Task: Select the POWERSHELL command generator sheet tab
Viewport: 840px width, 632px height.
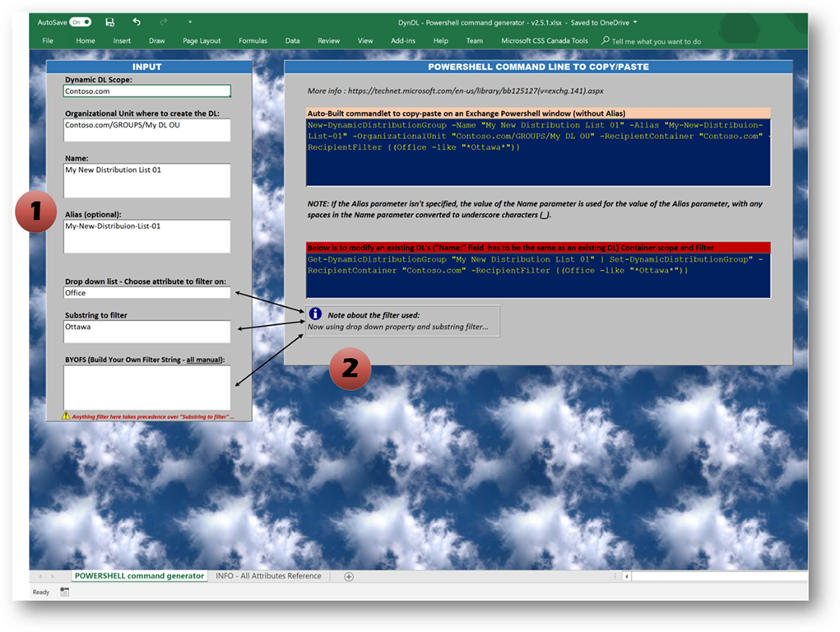Action: coord(139,576)
